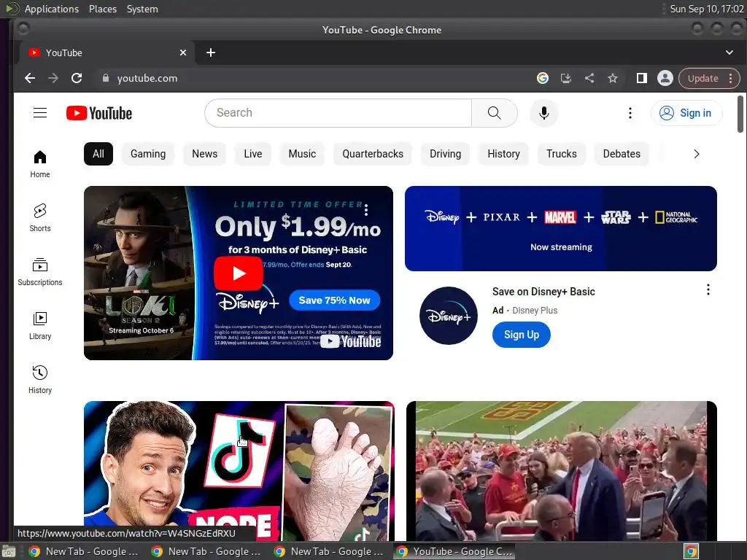Open the Applications menu
747x560 pixels.
coord(52,9)
